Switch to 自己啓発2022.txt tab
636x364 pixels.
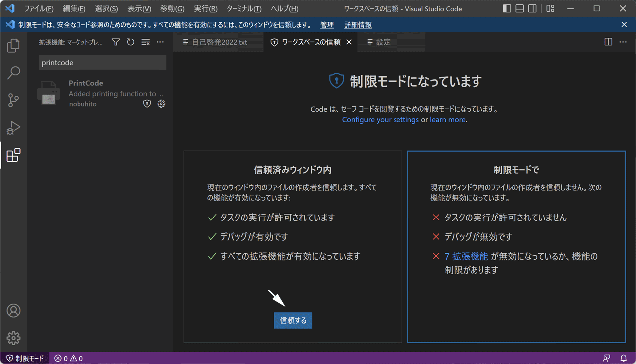218,42
